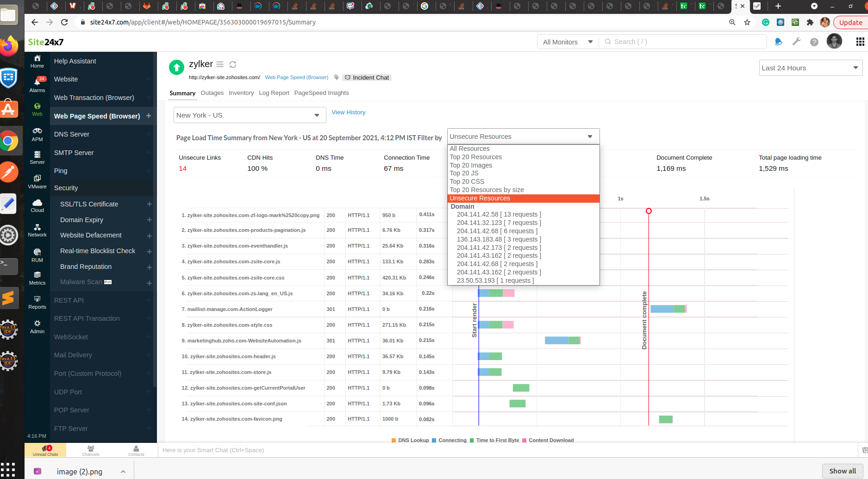This screenshot has height=479, width=868.
Task: Click the Content Download pink legend swatch
Action: coord(525,440)
